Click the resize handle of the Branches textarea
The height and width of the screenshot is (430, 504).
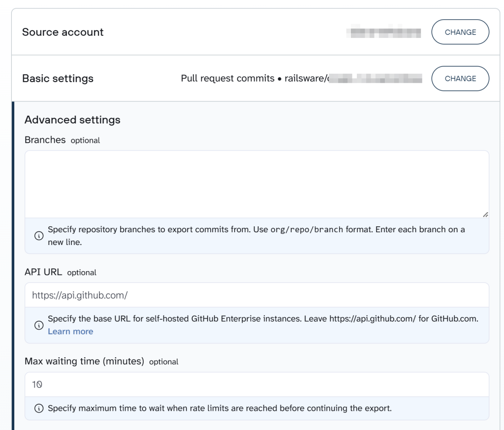[x=486, y=214]
